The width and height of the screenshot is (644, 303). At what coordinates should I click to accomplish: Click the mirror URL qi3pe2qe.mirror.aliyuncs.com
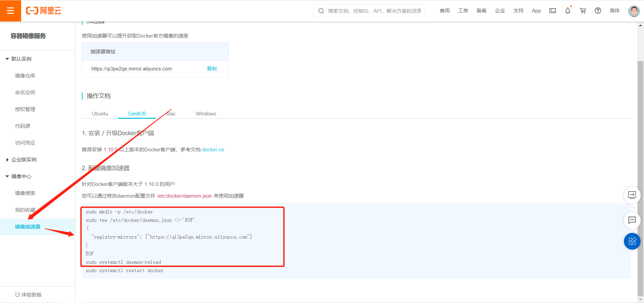point(131,68)
